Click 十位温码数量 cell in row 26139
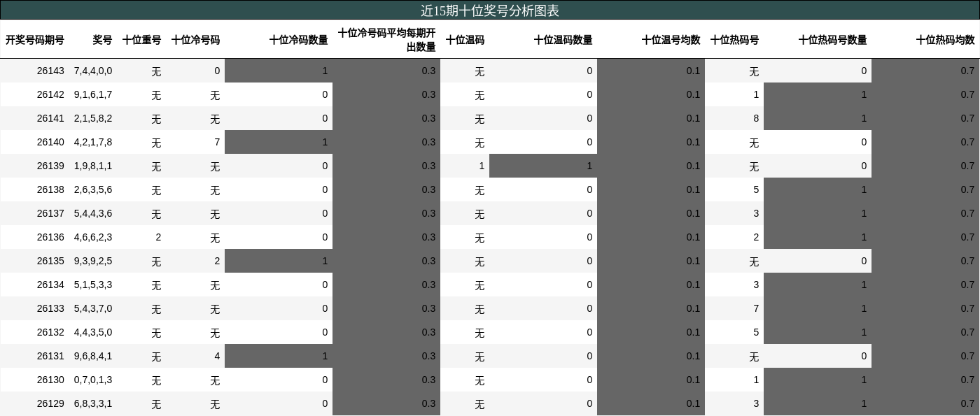Screen dimensions: 980x416 click(543, 166)
